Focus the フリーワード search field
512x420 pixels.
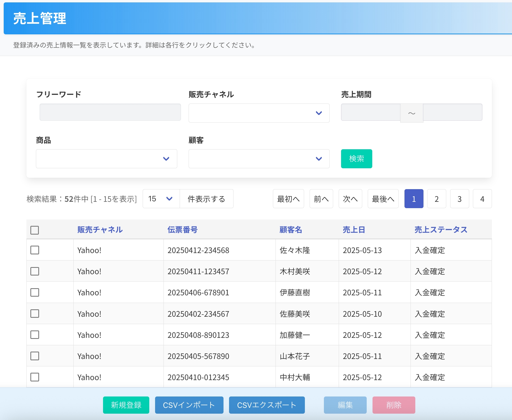click(x=110, y=112)
